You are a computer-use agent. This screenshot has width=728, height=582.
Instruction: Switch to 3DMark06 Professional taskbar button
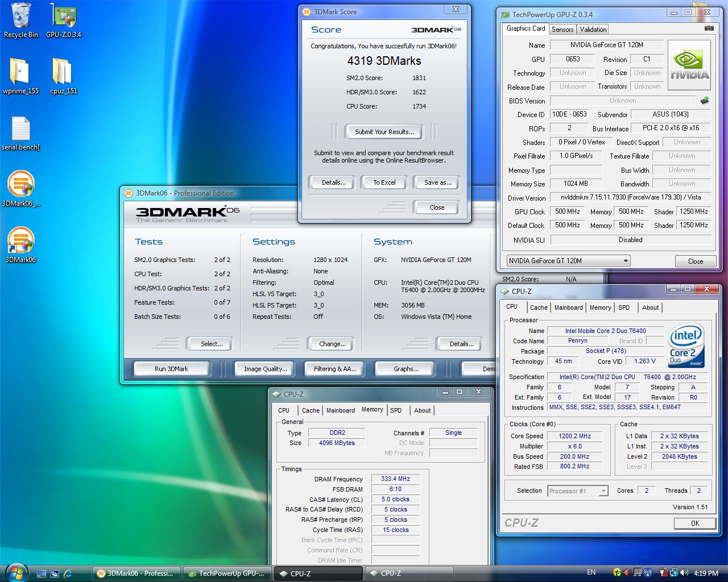click(x=138, y=573)
